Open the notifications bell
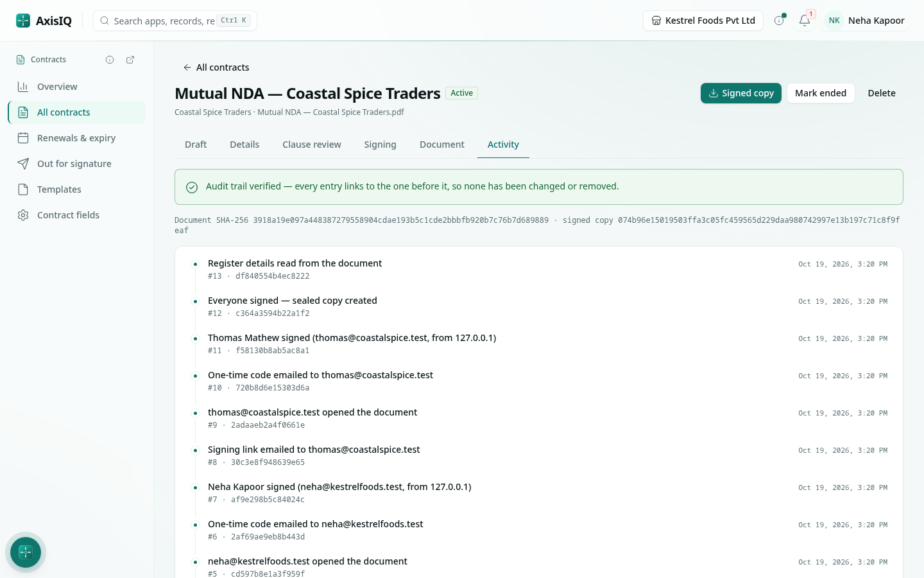The height and width of the screenshot is (578, 924). [805, 21]
